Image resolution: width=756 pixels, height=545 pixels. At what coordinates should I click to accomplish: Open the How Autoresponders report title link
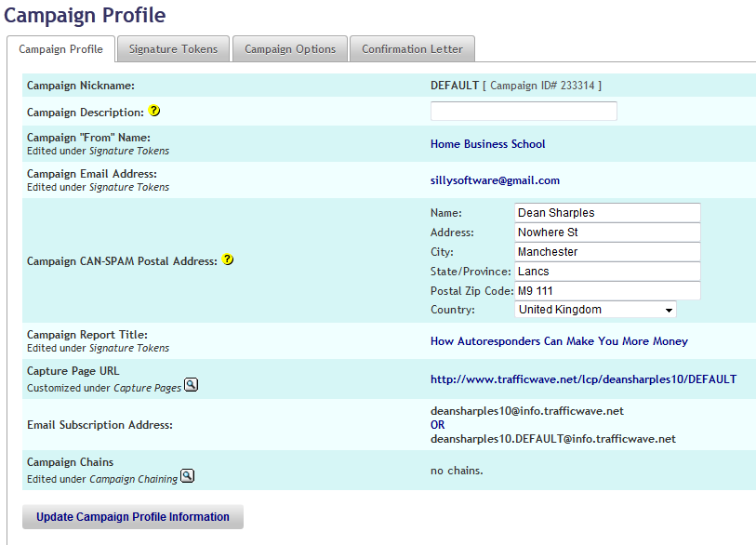point(559,341)
